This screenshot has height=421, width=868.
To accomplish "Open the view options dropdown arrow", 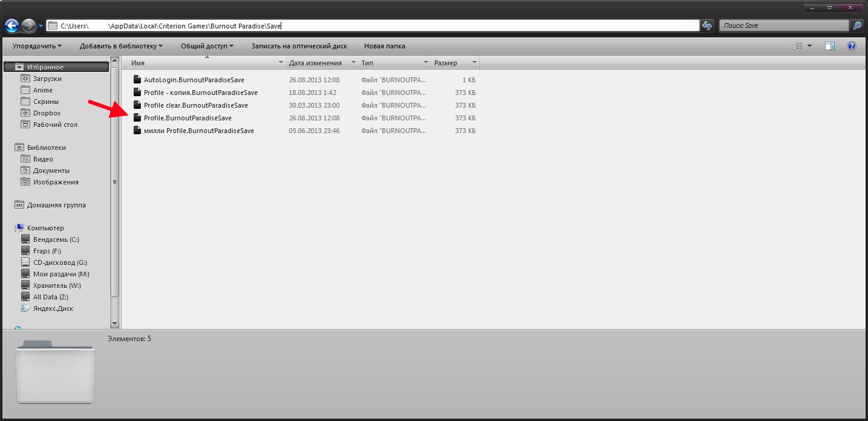I will pyautogui.click(x=809, y=46).
